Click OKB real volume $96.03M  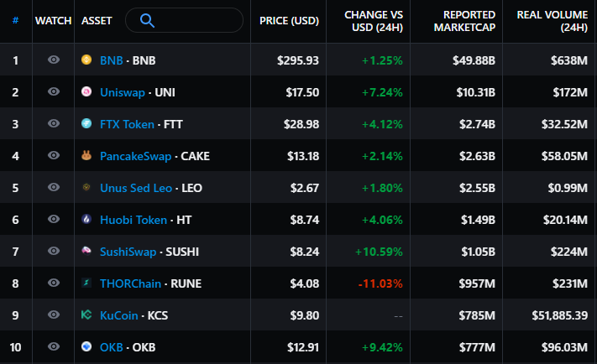[564, 347]
